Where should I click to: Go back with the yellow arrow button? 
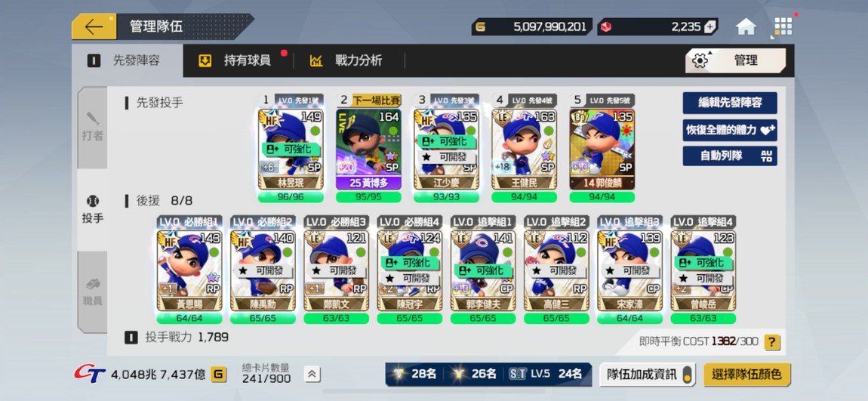coord(94,26)
